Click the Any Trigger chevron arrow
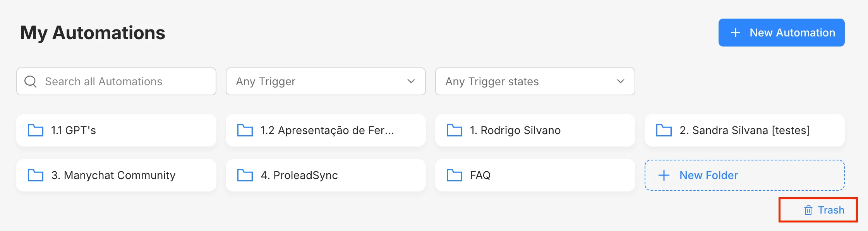Image resolution: width=868 pixels, height=231 pixels. (411, 81)
